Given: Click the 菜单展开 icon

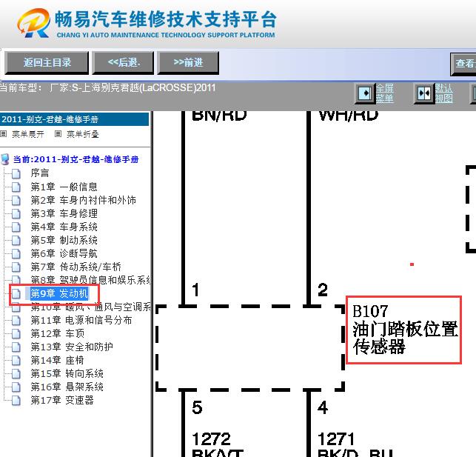Looking at the screenshot, I should click(x=4, y=133).
